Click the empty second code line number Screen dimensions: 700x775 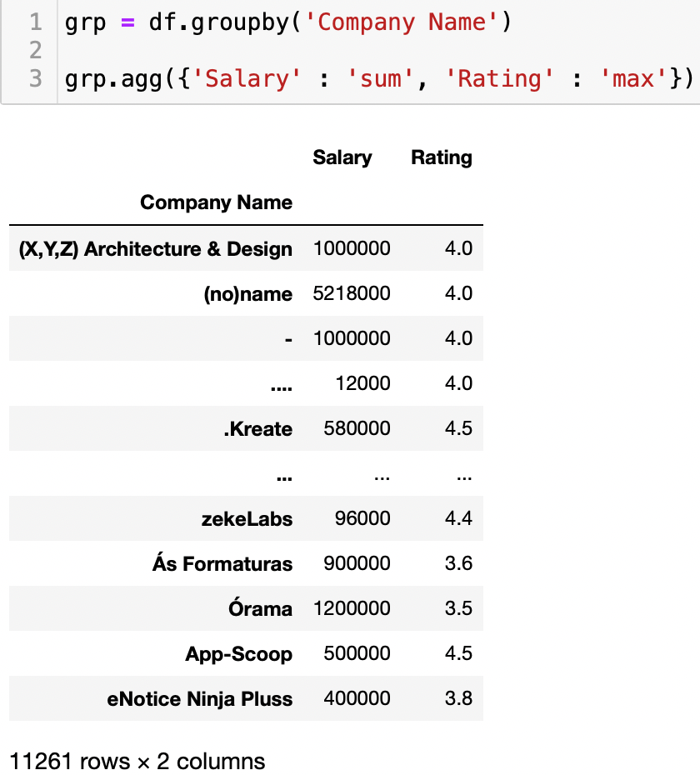pyautogui.click(x=34, y=50)
